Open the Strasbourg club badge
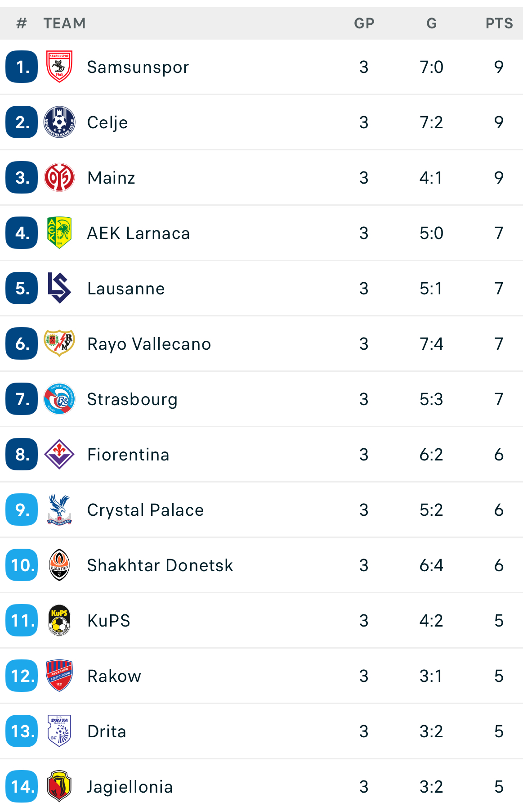 click(59, 399)
